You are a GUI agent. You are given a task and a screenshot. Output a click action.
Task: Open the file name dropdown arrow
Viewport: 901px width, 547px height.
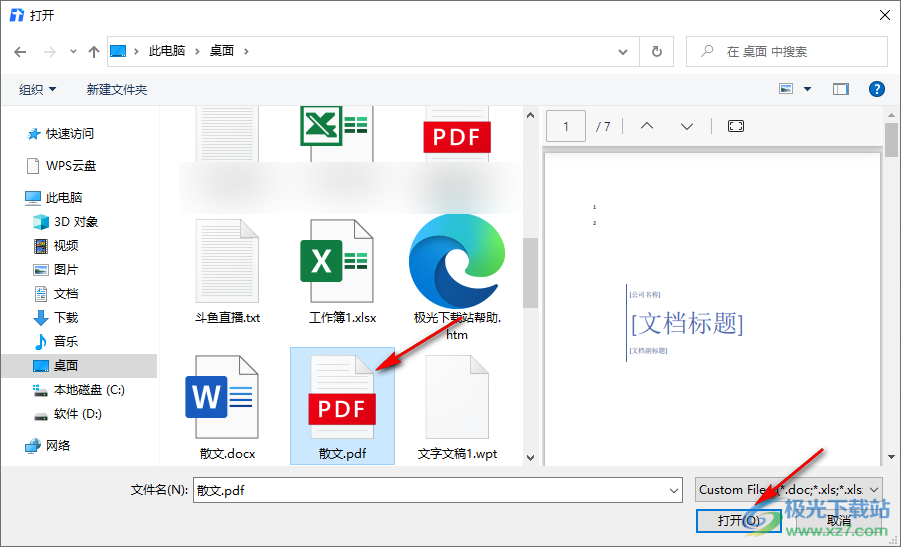673,491
